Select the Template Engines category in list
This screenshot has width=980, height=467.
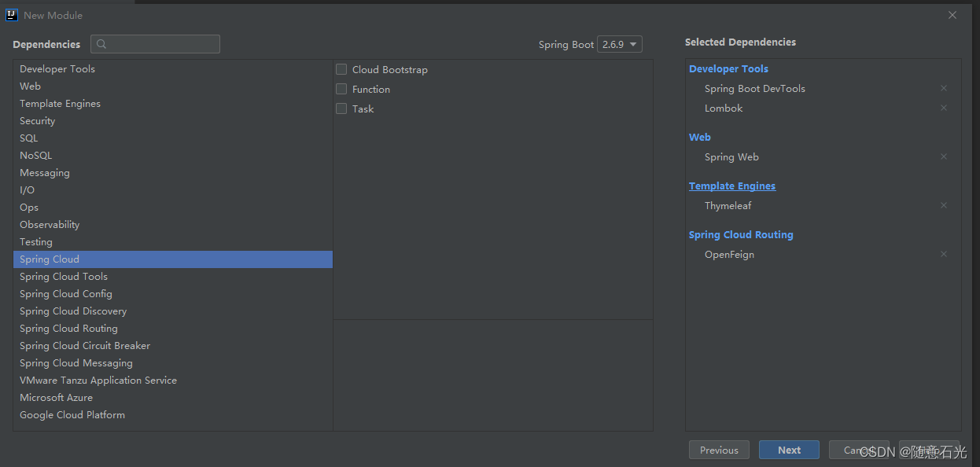(173, 104)
